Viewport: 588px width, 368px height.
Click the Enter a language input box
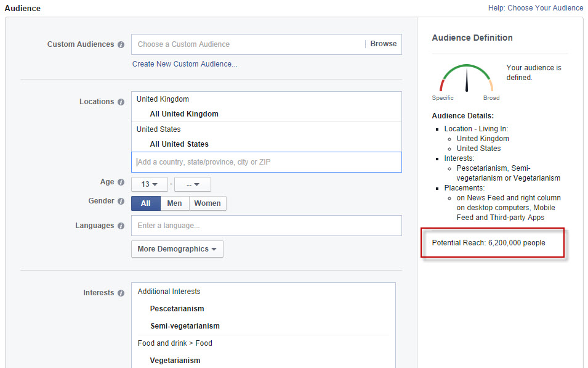point(266,226)
